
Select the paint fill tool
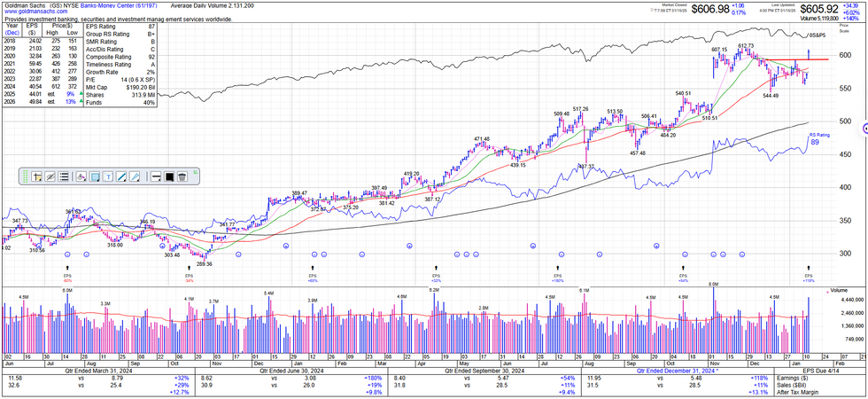click(81, 176)
